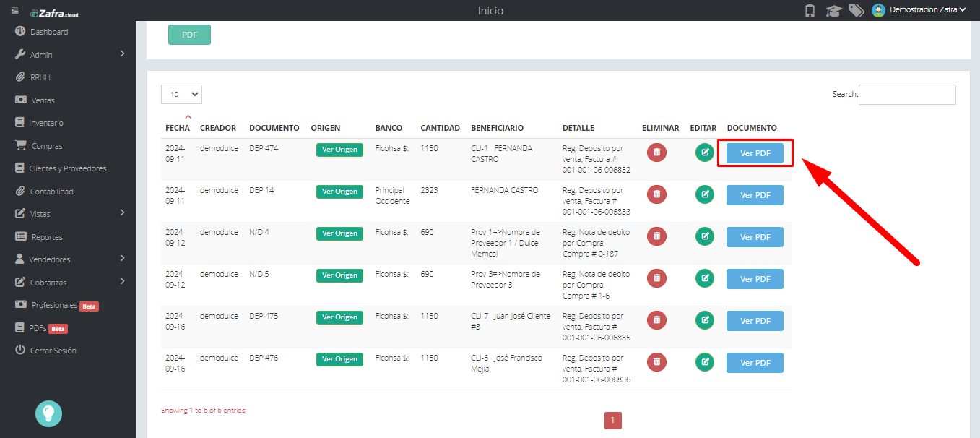Image resolution: width=980 pixels, height=438 pixels.
Task: Click the green PDF button
Action: pos(189,35)
